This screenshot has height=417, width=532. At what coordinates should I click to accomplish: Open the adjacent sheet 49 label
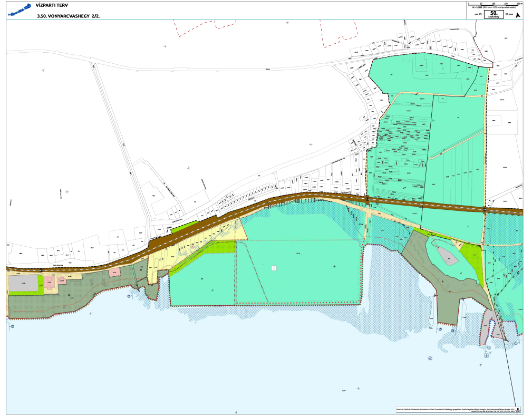coord(479,15)
